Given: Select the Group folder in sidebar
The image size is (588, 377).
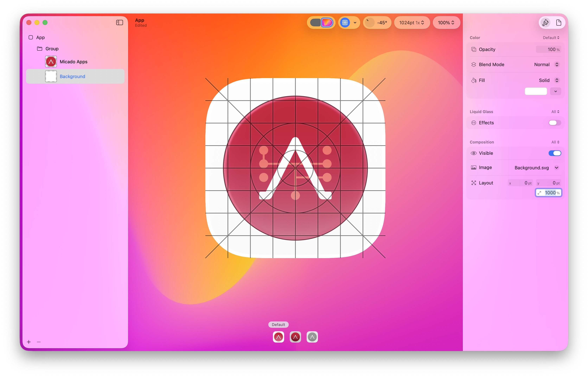Looking at the screenshot, I should pos(52,49).
